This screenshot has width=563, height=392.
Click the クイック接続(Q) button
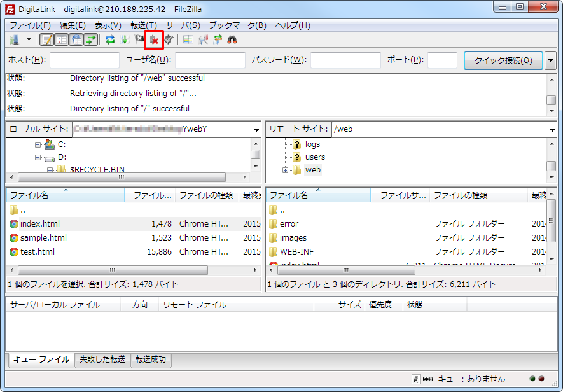(x=503, y=60)
